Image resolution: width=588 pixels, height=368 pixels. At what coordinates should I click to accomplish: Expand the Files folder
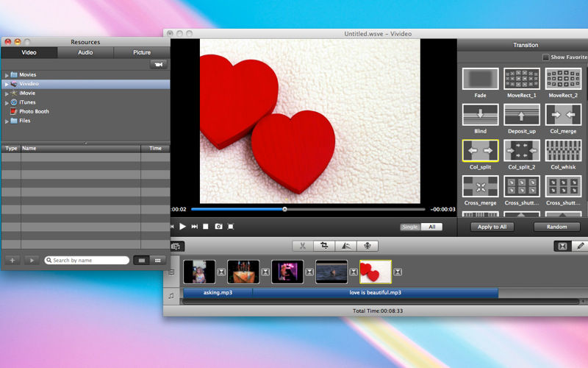pos(7,121)
